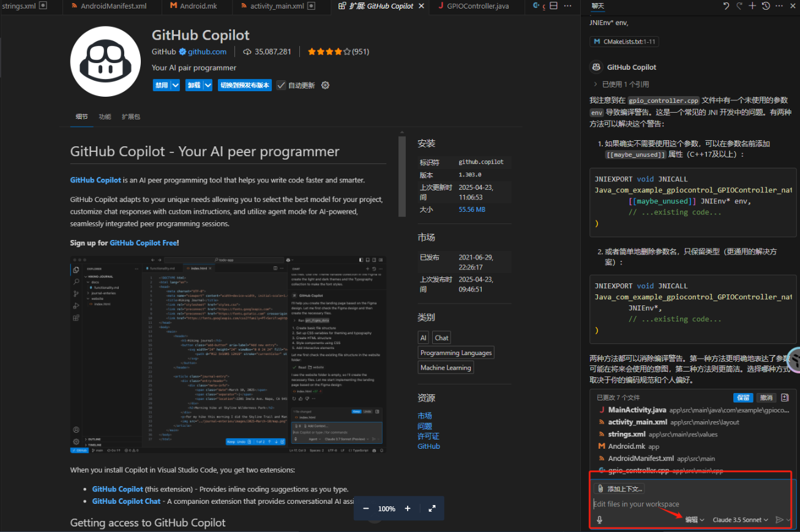Image resolution: width=800 pixels, height=532 pixels.
Task: Zoom in with the plus button
Action: click(x=408, y=509)
